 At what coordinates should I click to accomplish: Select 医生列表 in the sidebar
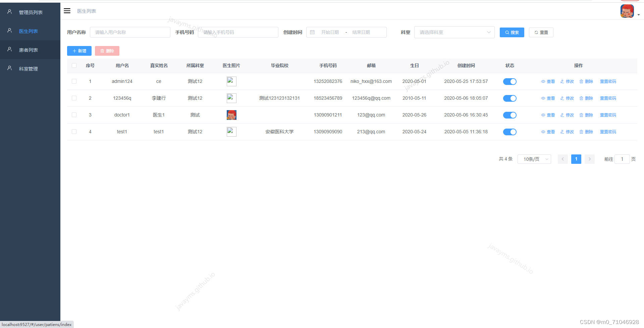point(30,31)
